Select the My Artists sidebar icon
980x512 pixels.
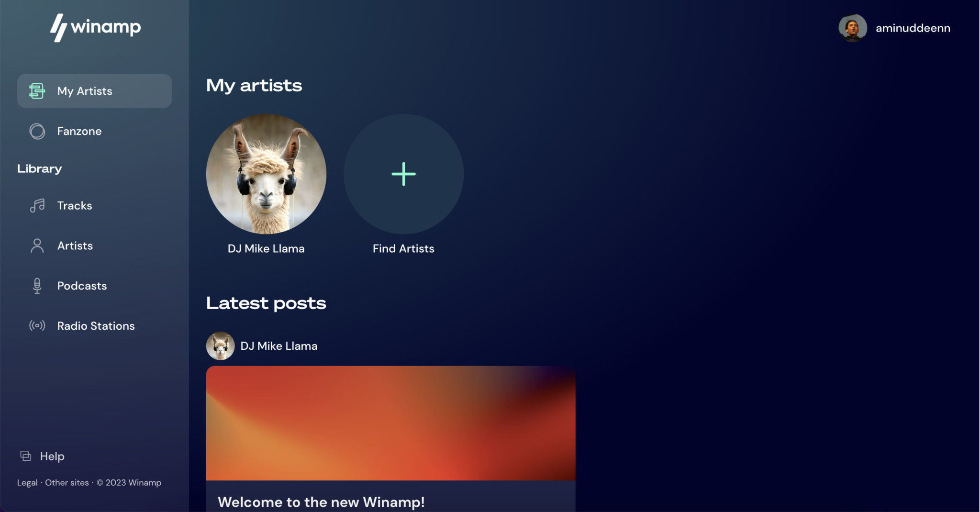tap(37, 91)
